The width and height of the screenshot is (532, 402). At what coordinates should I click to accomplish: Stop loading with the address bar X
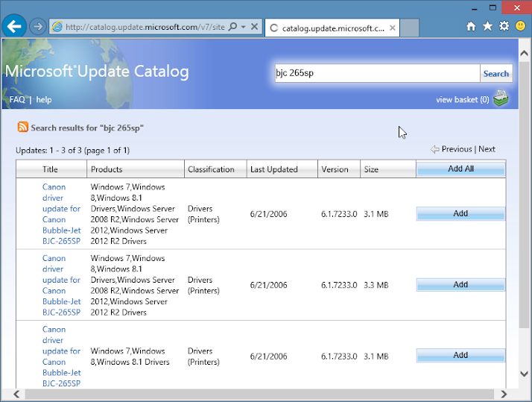254,27
